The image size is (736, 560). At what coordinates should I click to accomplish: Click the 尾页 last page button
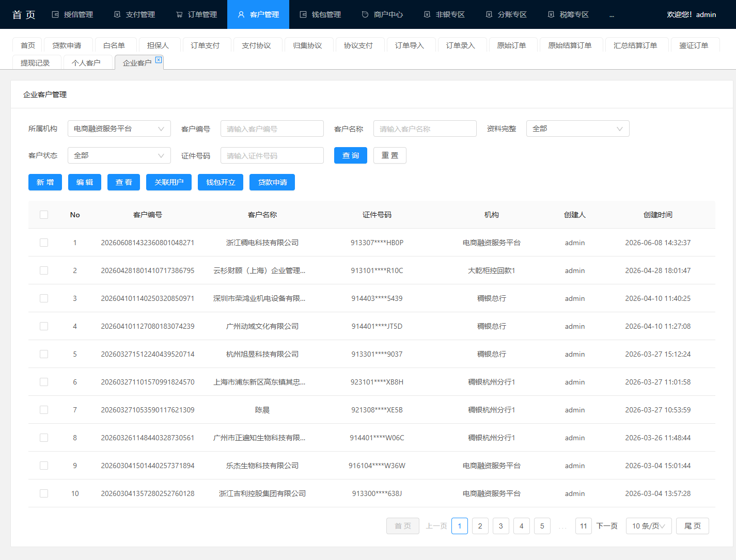click(x=693, y=526)
